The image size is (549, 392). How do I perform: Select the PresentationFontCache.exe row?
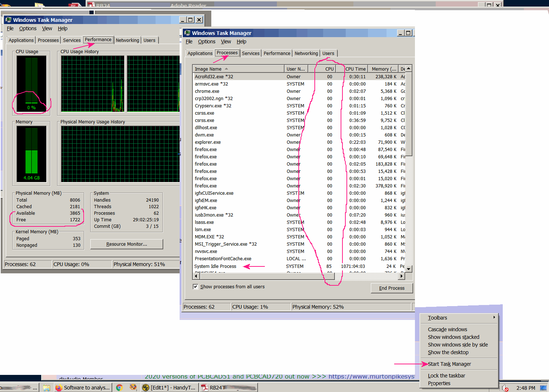(299, 258)
